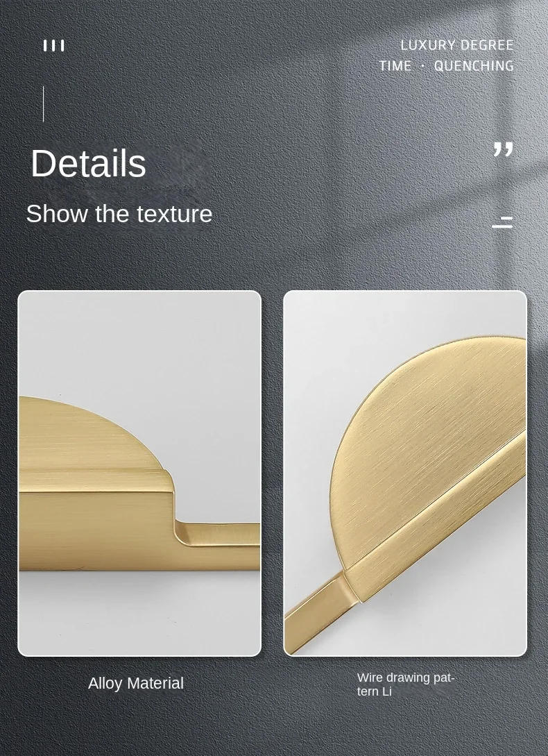548x756 pixels.
Task: Click the LUXURY DEGREE text
Action: click(457, 45)
